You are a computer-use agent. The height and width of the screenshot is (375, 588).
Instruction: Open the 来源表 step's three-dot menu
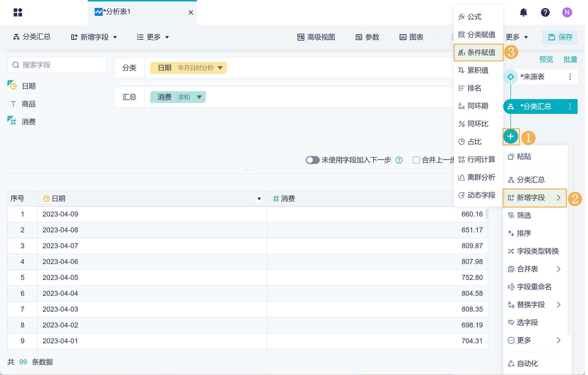pyautogui.click(x=570, y=77)
